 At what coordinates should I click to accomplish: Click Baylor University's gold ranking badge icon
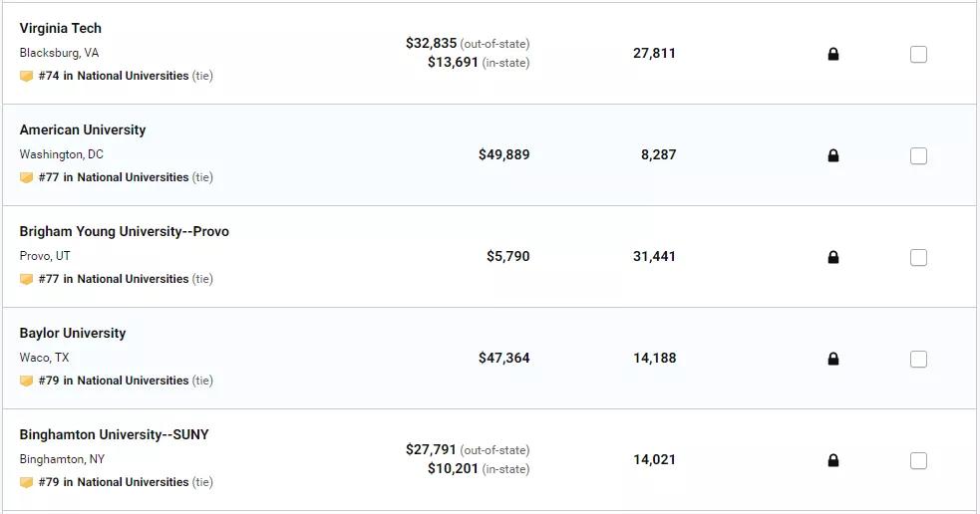[26, 381]
